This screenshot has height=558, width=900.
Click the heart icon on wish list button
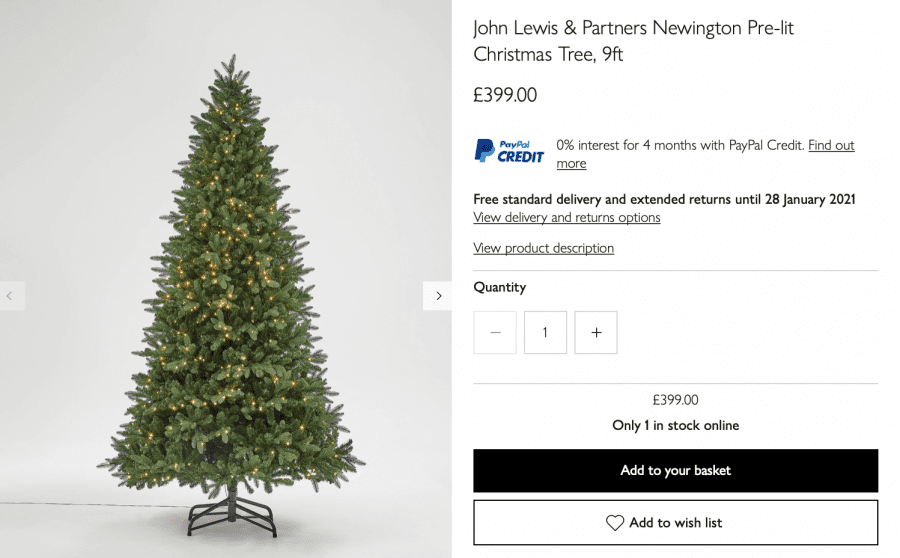coord(615,522)
